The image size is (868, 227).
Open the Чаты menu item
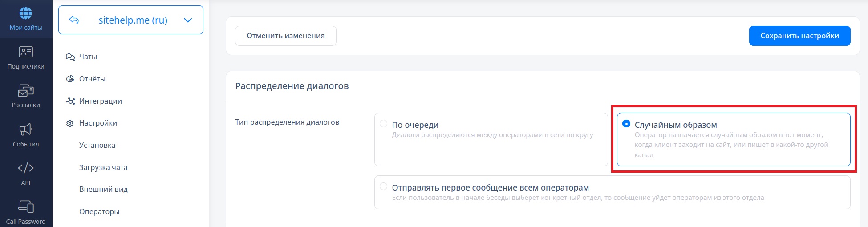click(x=88, y=57)
